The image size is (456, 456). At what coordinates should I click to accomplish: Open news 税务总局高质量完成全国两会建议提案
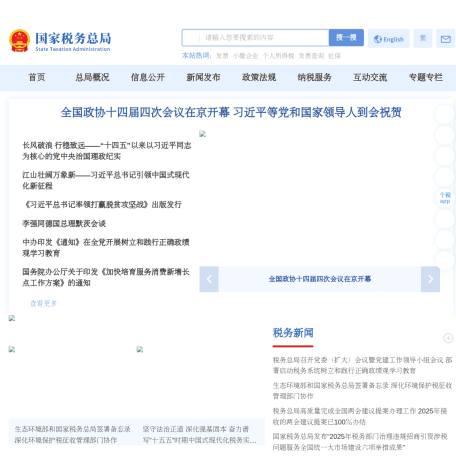(360, 416)
